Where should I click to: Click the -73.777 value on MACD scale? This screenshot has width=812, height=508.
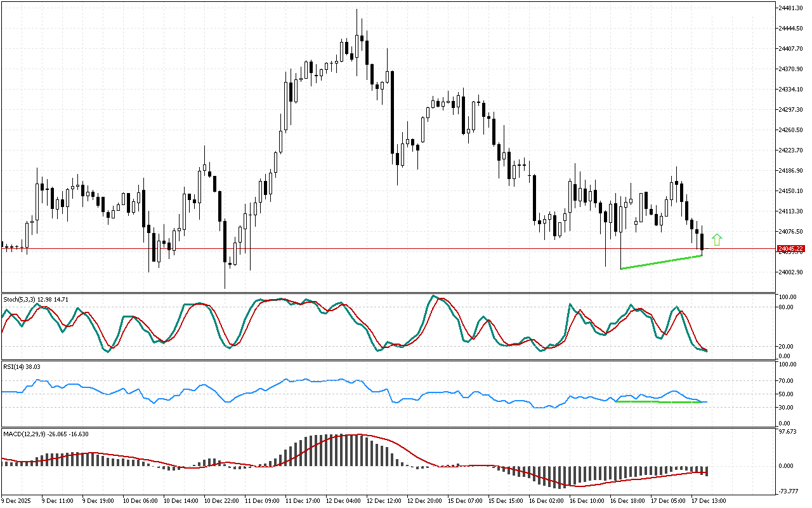pyautogui.click(x=789, y=491)
